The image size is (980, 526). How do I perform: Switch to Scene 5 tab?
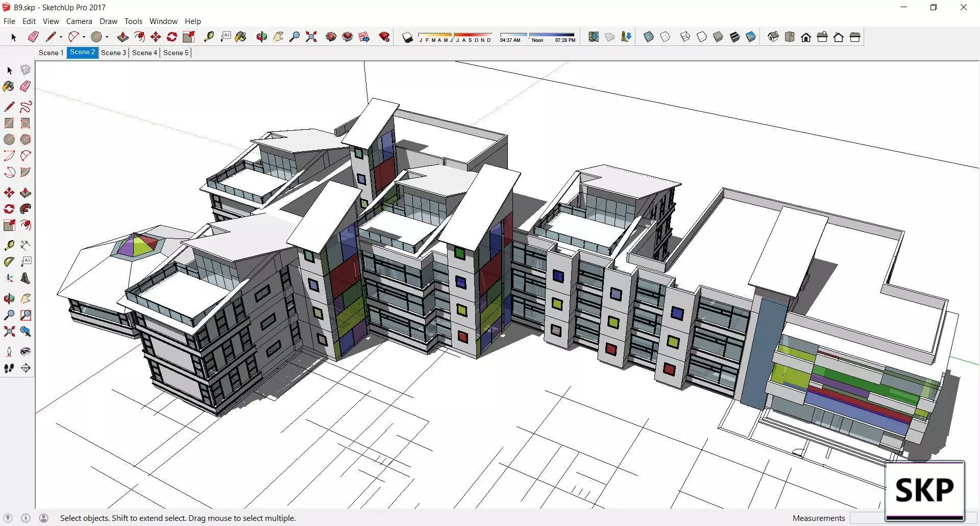coord(176,53)
